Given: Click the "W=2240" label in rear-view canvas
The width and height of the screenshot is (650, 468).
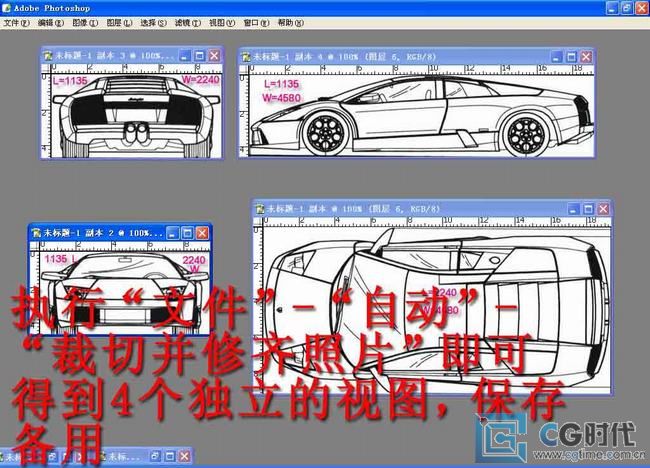Looking at the screenshot, I should pos(201,80).
